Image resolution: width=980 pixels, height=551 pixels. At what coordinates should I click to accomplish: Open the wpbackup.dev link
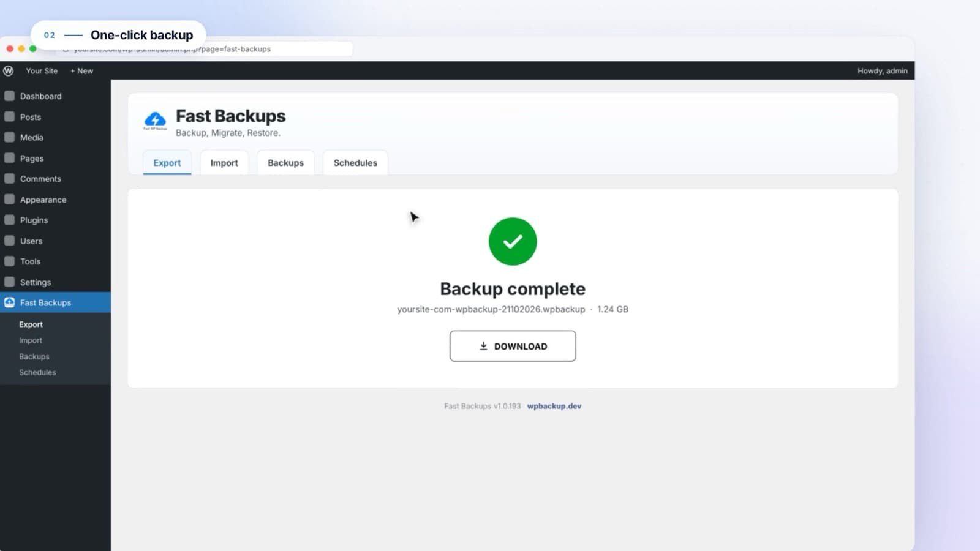click(554, 406)
